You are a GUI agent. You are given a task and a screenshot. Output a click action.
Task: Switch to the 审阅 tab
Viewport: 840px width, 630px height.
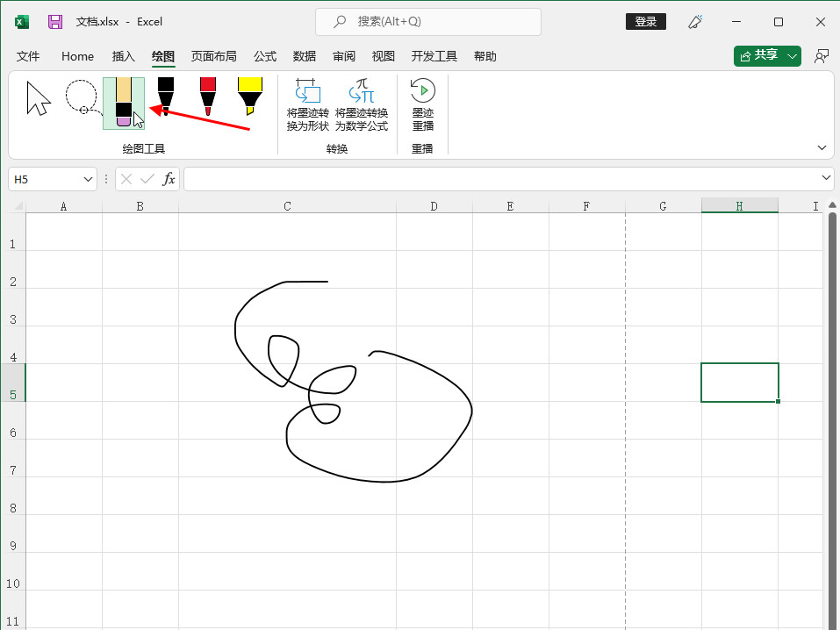(x=344, y=56)
